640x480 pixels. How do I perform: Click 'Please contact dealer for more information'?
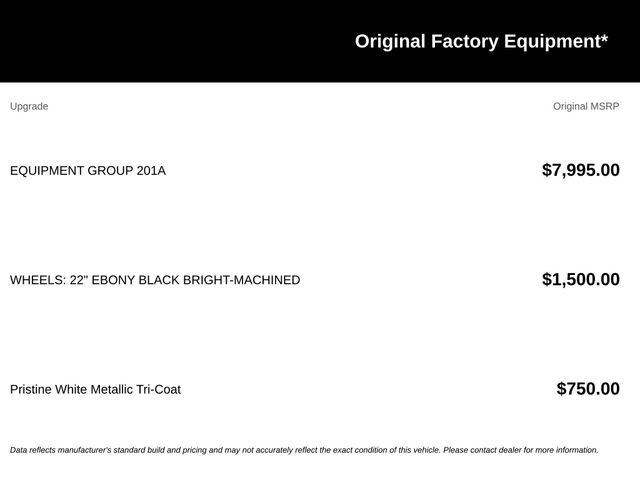tap(521, 450)
